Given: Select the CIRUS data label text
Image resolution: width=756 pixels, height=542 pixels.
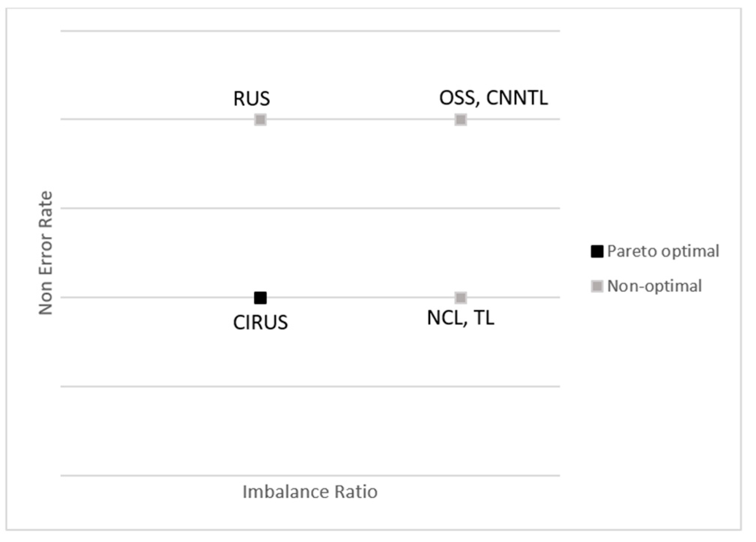Looking at the screenshot, I should point(260,322).
